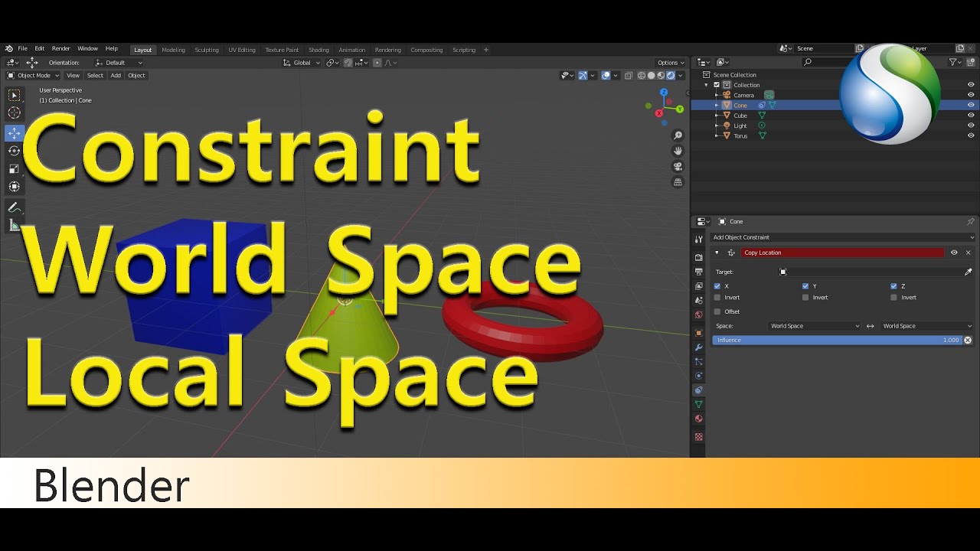Uncheck the Z axis checkbox

coord(893,286)
